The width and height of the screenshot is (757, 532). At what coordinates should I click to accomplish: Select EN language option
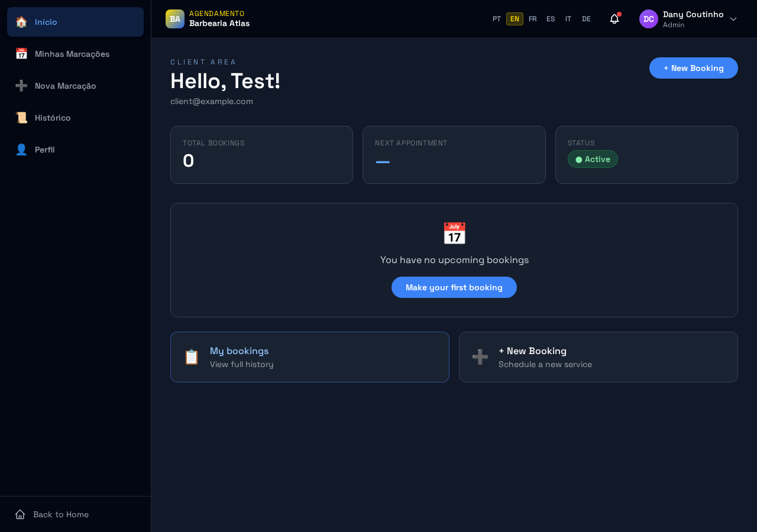[515, 19]
